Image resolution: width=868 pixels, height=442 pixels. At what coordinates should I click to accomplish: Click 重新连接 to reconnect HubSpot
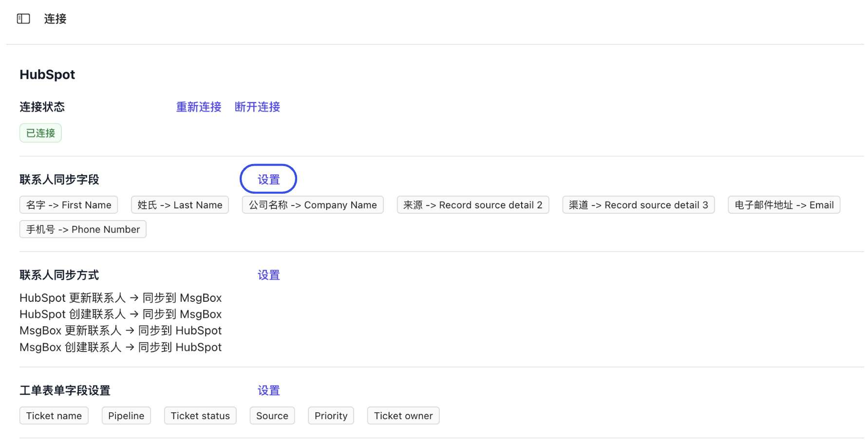pos(198,107)
